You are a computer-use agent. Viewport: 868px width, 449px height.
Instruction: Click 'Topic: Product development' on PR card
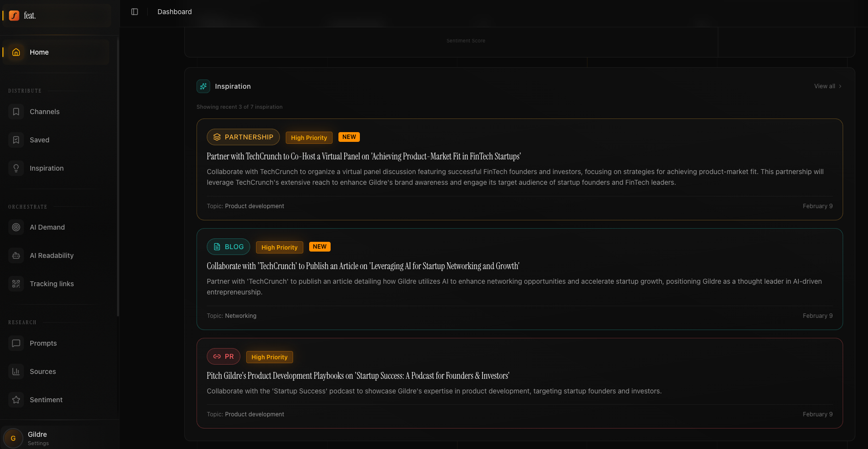point(245,414)
